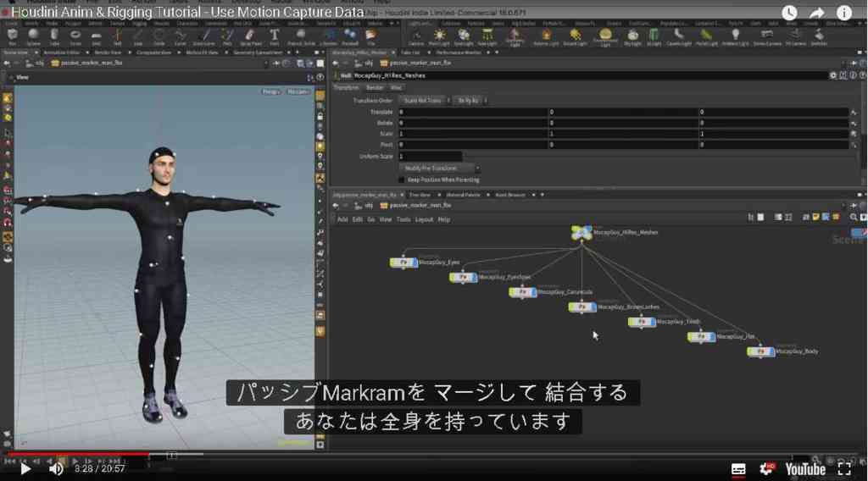Image resolution: width=868 pixels, height=481 pixels.
Task: Create a Point Light from the shelf
Action: point(439,37)
